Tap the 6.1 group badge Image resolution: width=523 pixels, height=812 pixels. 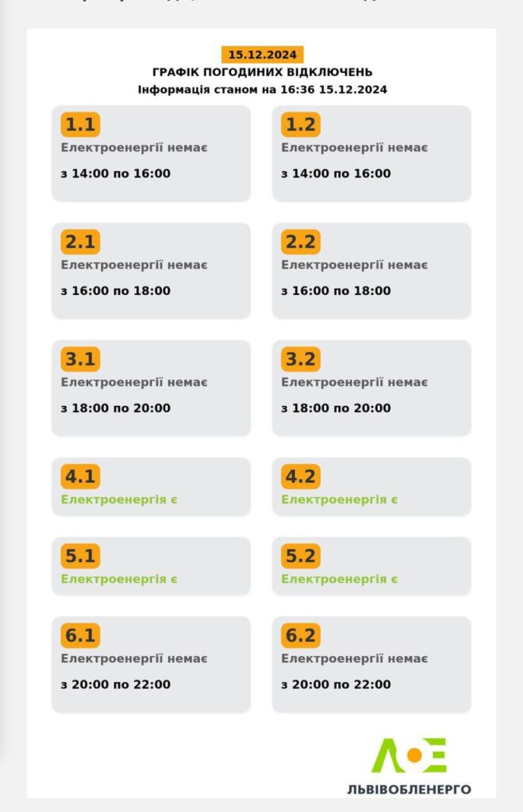tap(80, 635)
